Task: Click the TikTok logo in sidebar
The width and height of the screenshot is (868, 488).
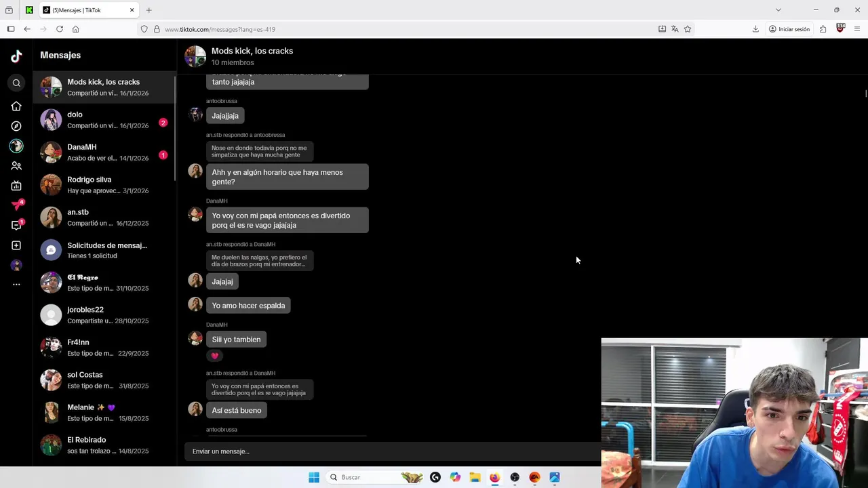Action: tap(16, 56)
